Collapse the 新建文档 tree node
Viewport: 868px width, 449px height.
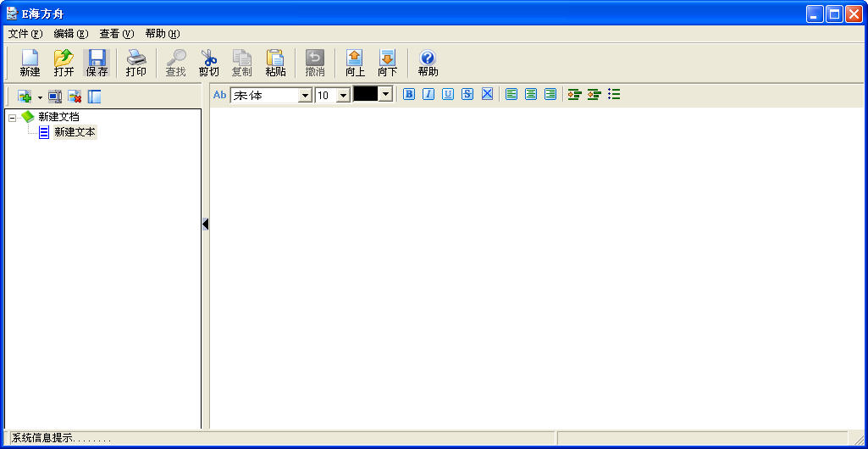pyautogui.click(x=12, y=118)
